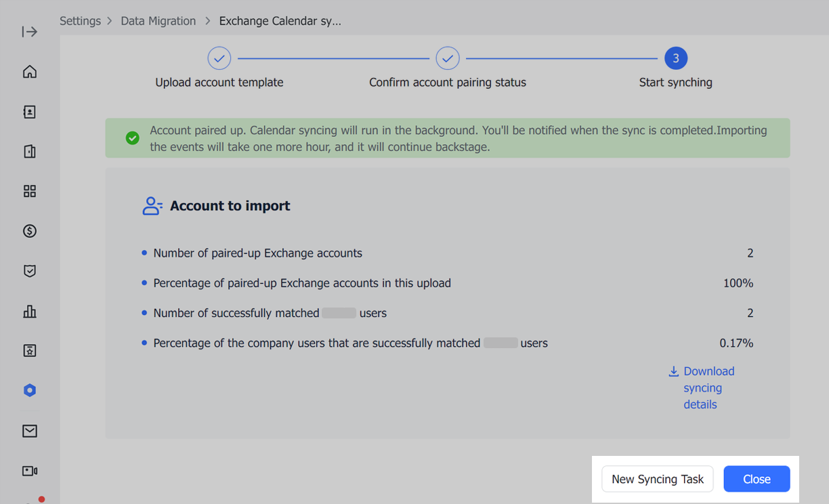This screenshot has height=504, width=829.
Task: Open the envelope mail sidebar icon
Action: coord(30,431)
